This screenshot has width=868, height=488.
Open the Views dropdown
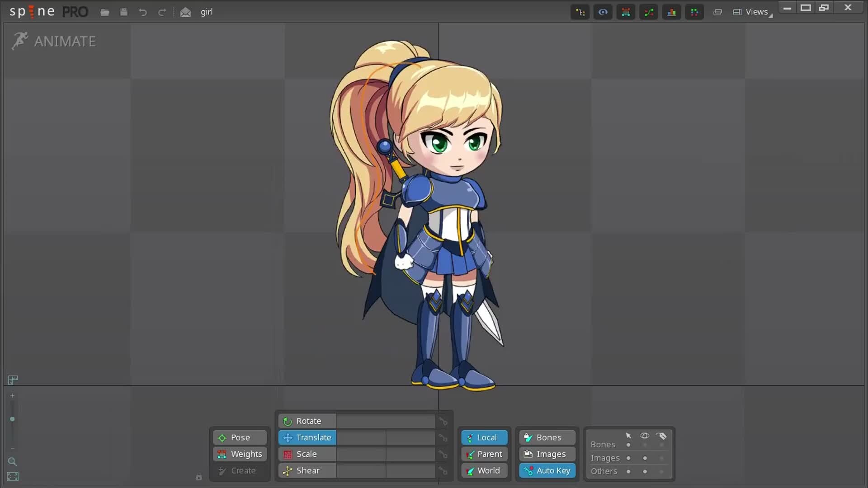tap(753, 12)
